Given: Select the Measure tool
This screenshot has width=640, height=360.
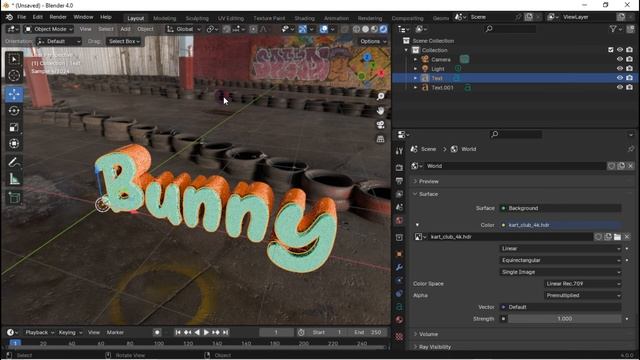Looking at the screenshot, I should (14, 179).
